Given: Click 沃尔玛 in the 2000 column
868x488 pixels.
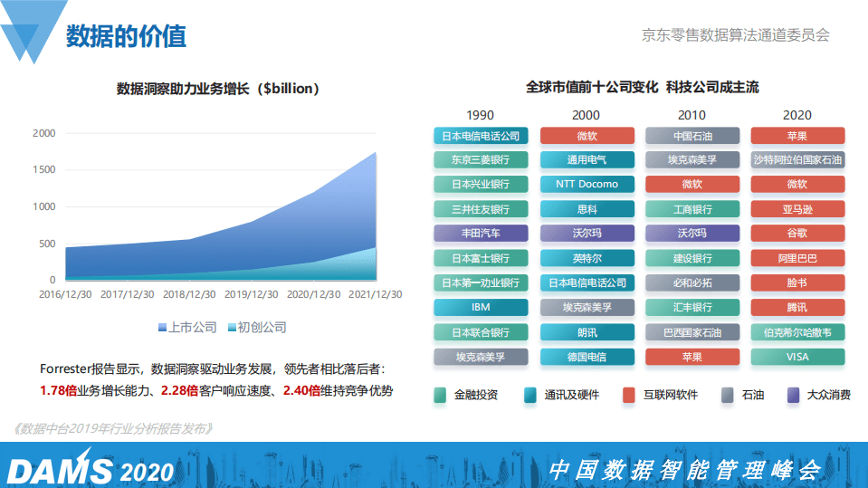Looking at the screenshot, I should tap(587, 234).
